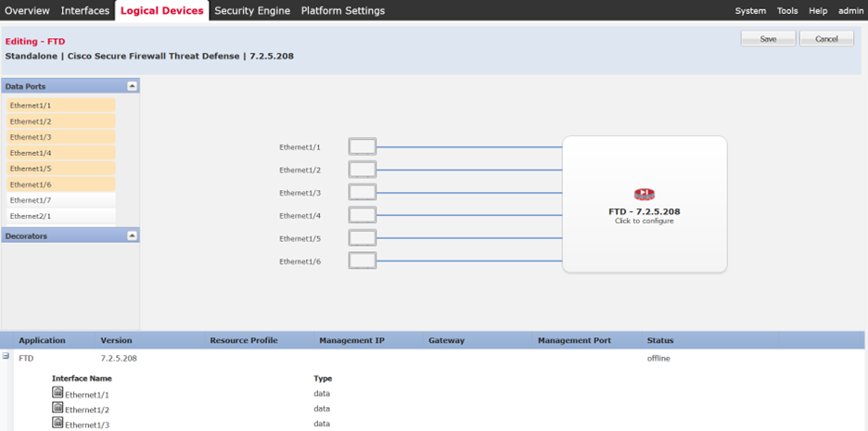Save the logical device changes
Viewport: 868px width, 431px height.
[769, 39]
